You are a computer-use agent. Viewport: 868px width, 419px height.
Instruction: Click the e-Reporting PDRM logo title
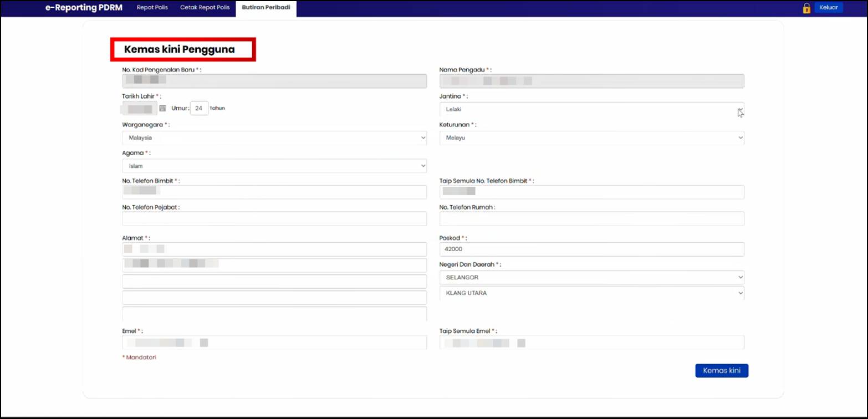click(84, 8)
